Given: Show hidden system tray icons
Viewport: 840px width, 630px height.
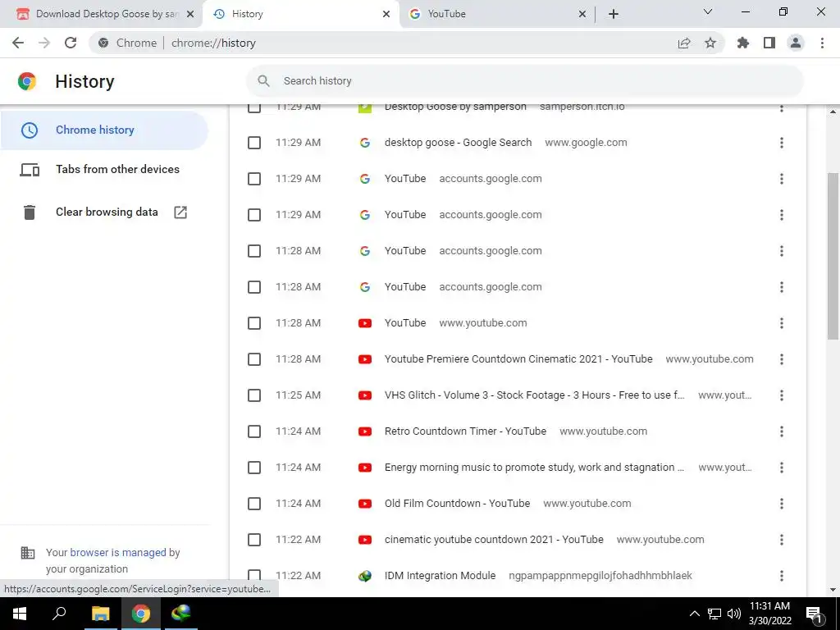Looking at the screenshot, I should tap(694, 614).
